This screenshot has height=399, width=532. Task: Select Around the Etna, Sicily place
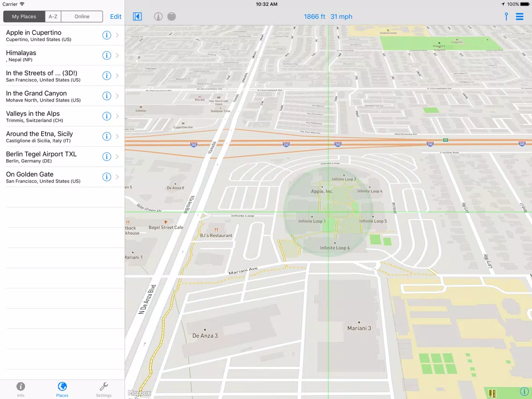62,136
